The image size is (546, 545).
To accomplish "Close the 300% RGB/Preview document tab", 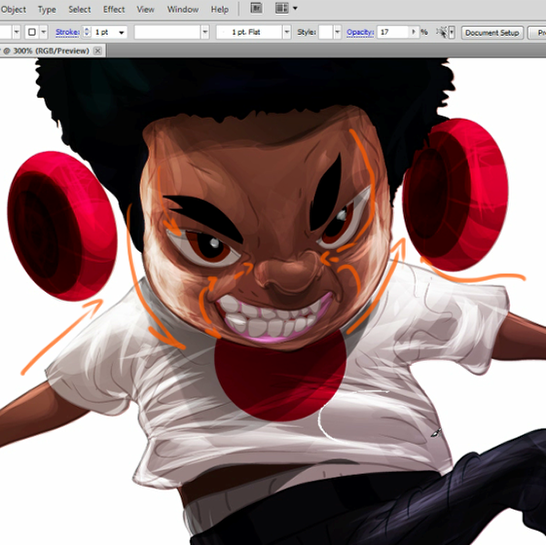I will point(98,51).
